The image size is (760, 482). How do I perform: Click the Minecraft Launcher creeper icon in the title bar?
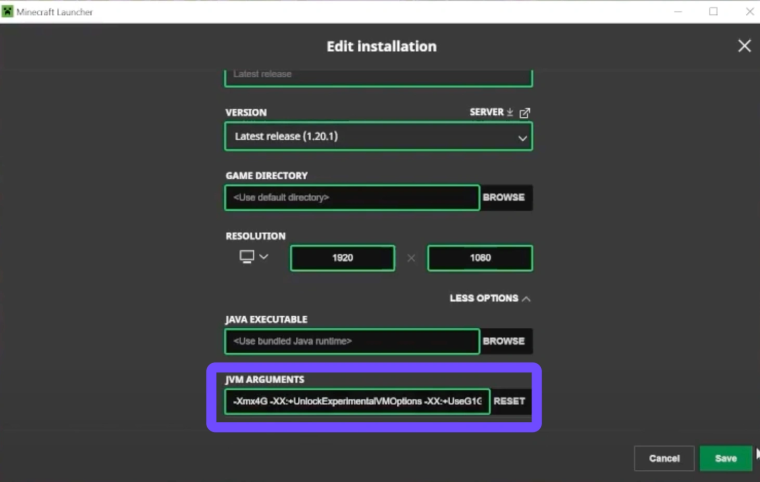7,11
